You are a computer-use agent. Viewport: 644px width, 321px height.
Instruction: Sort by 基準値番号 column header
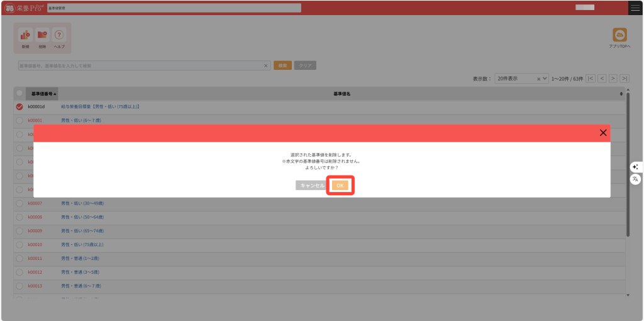44,94
